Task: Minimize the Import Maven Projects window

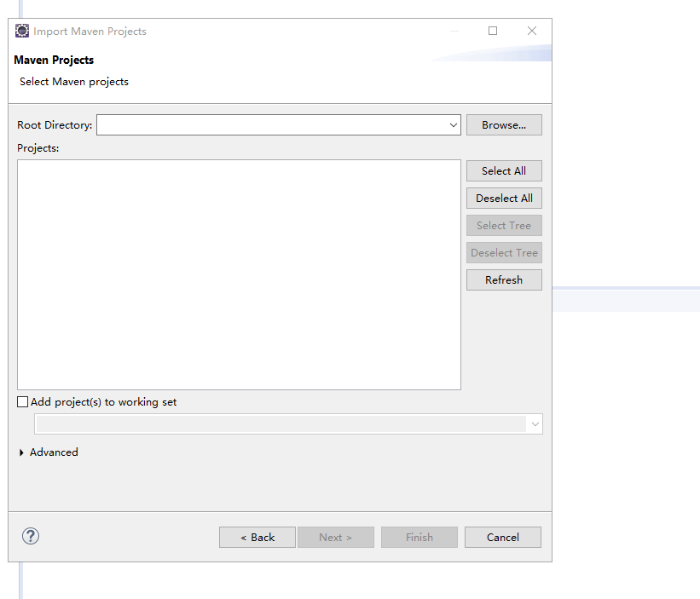Action: point(454,31)
